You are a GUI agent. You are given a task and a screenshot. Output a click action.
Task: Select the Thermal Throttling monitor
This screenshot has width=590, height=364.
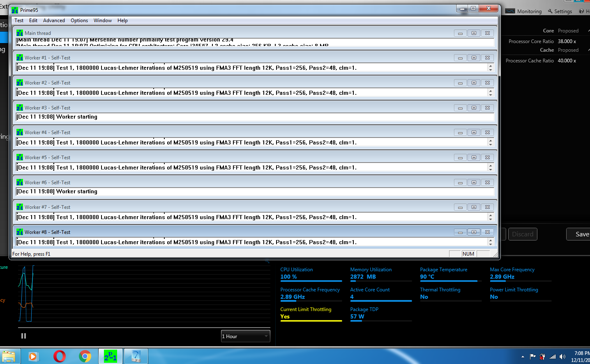tap(451, 294)
